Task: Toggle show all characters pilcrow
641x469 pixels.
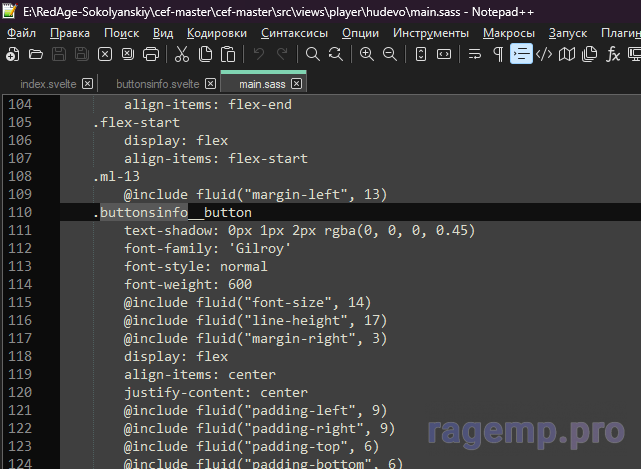Action: click(498, 54)
